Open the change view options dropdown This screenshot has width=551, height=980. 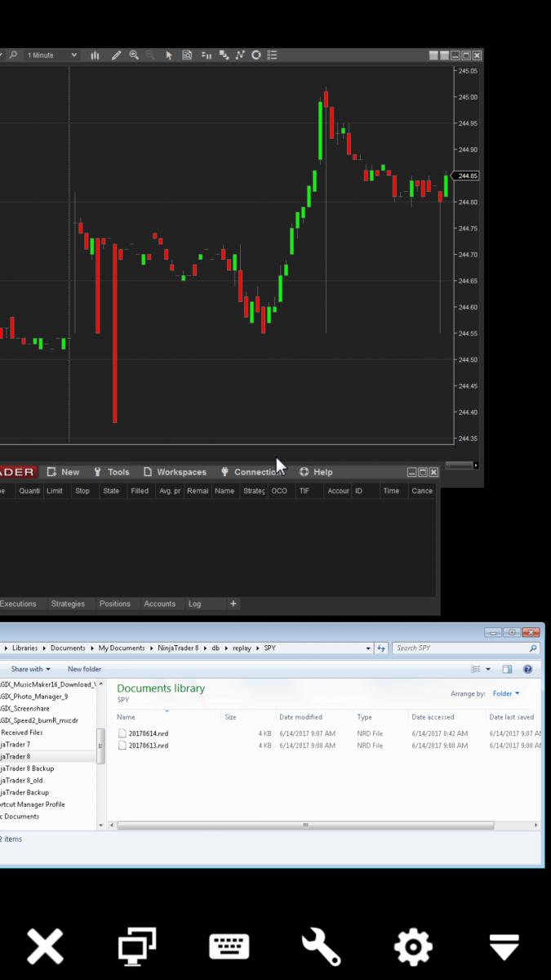click(489, 670)
